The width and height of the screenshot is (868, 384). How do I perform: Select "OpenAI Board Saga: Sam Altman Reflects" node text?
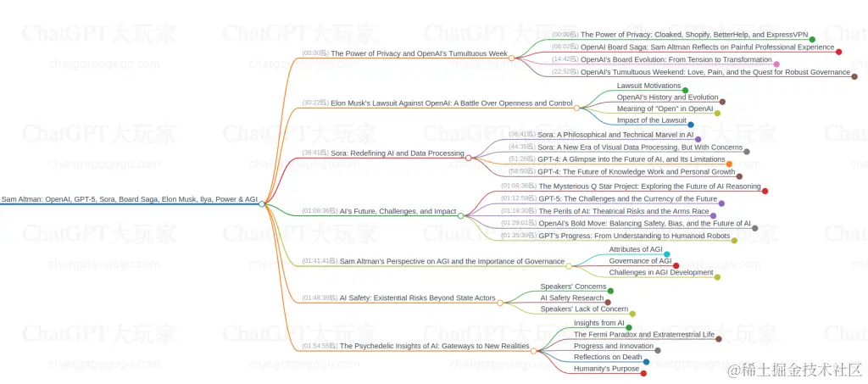[708, 47]
